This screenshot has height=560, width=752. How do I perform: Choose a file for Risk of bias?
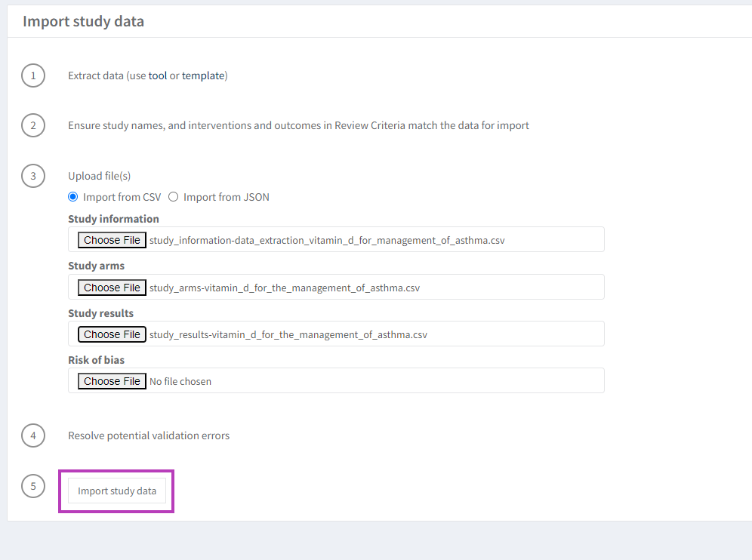(x=112, y=381)
